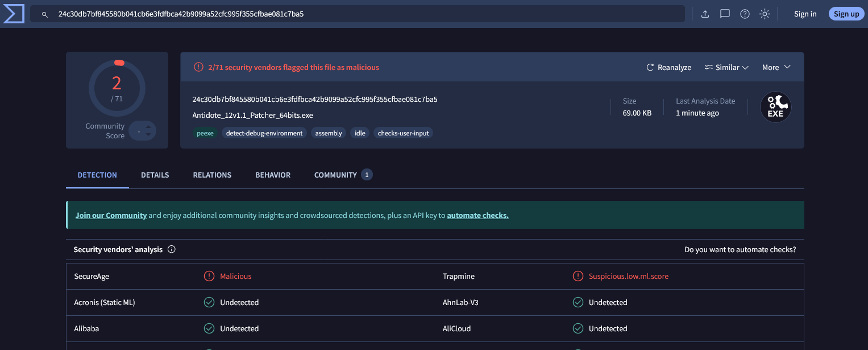Click the detect-debug-environment tag
Screen dimensions: 868x350
click(264, 133)
